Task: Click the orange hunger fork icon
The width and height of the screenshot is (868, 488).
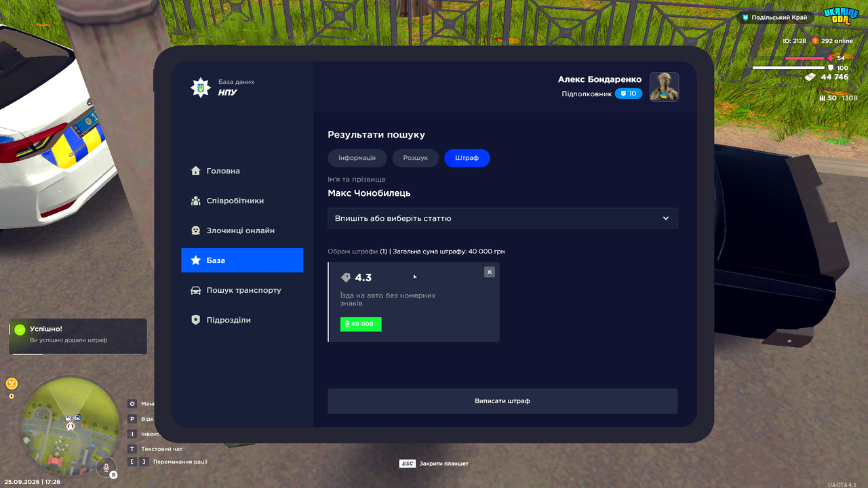Action: [12, 384]
